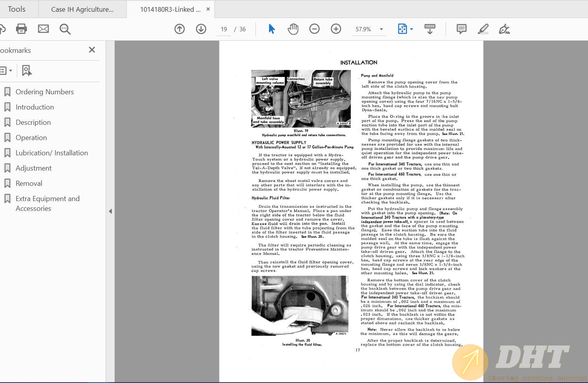The image size is (588, 383).
Task: Click the Illust. 20 fluid filter photo
Action: 300,306
